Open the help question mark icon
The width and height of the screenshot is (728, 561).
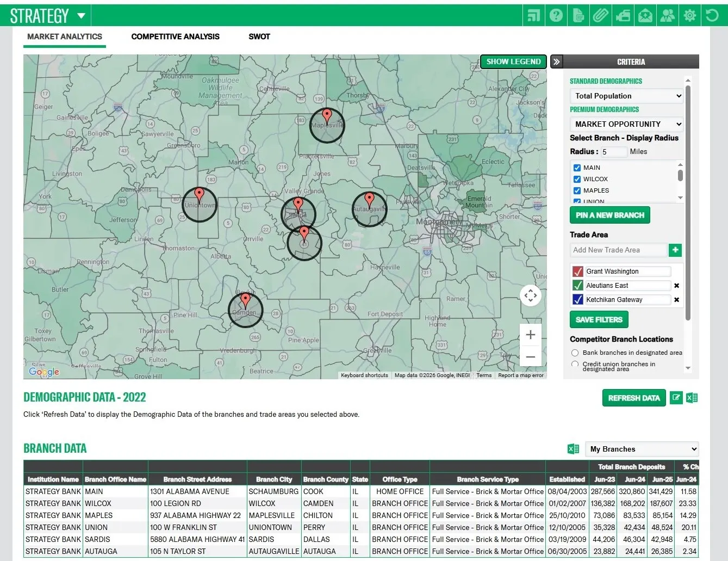point(556,15)
